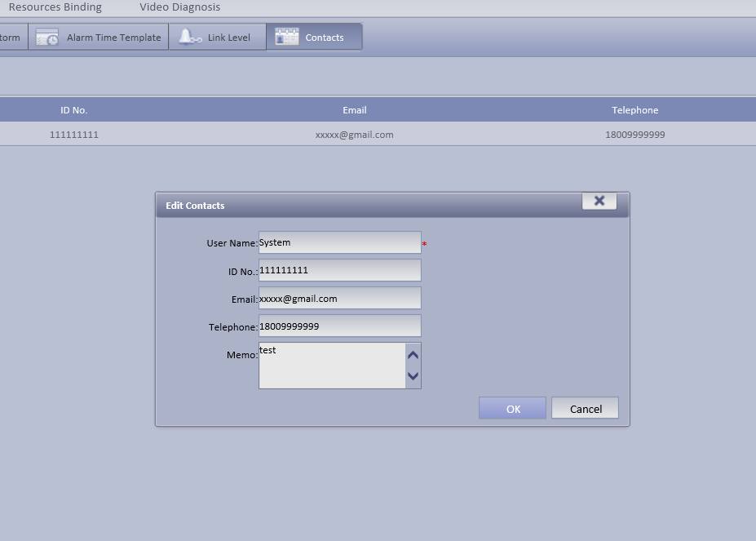Click the OK button
The image size is (756, 541).
[x=512, y=408]
